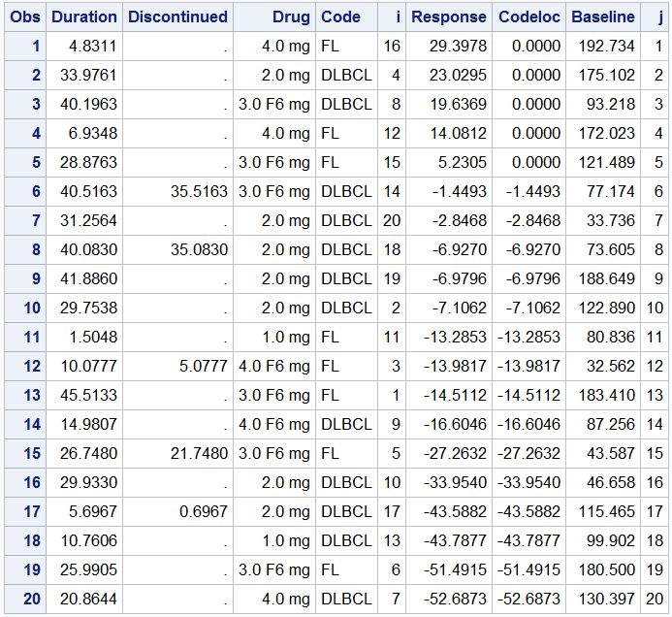The width and height of the screenshot is (672, 617).
Task: Click the Codeloc column header
Action: [x=529, y=17]
